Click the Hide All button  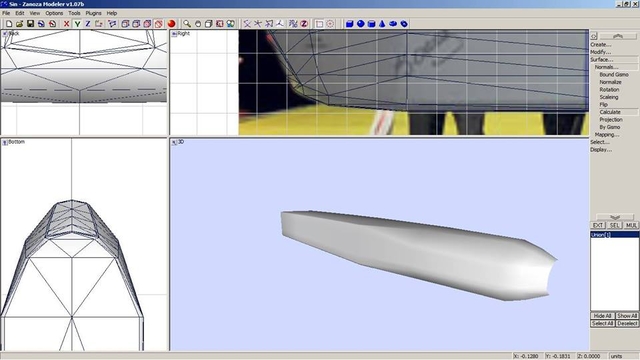pyautogui.click(x=602, y=316)
